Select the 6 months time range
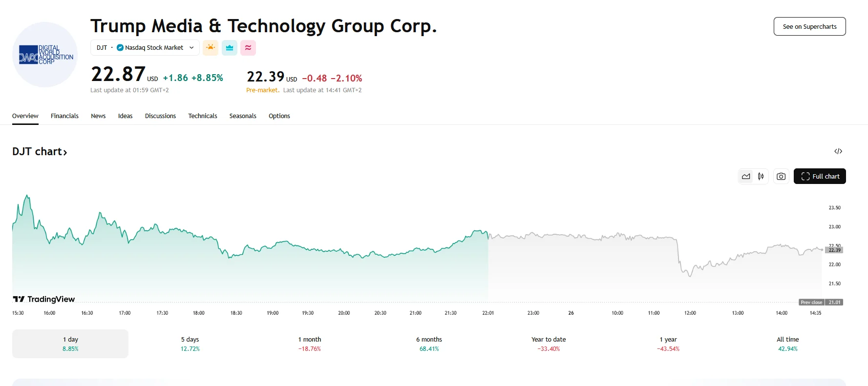This screenshot has height=386, width=868. pyautogui.click(x=429, y=344)
